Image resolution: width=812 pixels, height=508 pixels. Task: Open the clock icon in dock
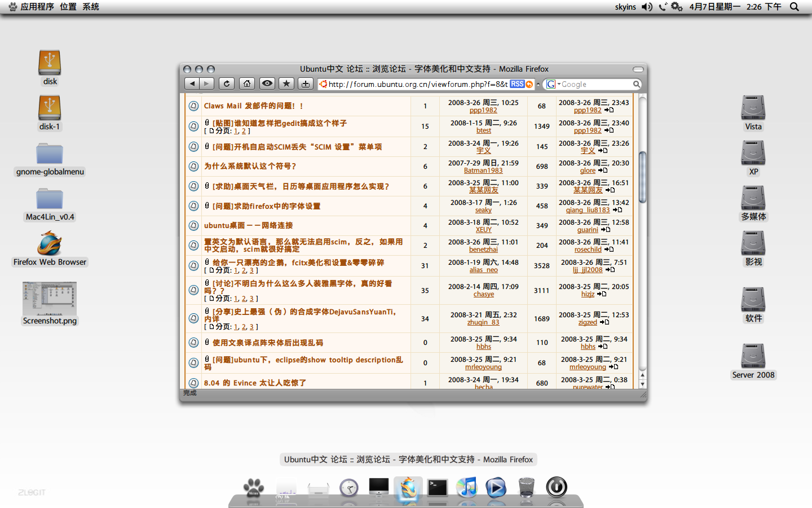point(349,488)
